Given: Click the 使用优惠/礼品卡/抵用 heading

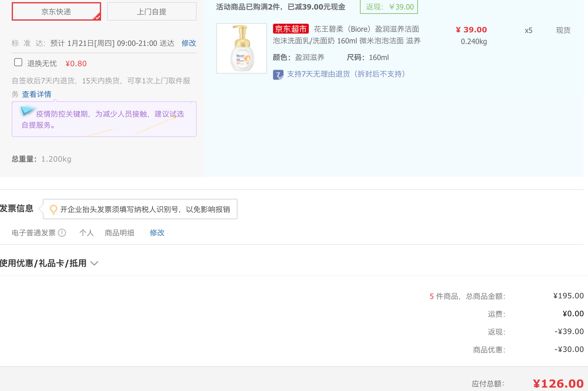Looking at the screenshot, I should tap(43, 263).
